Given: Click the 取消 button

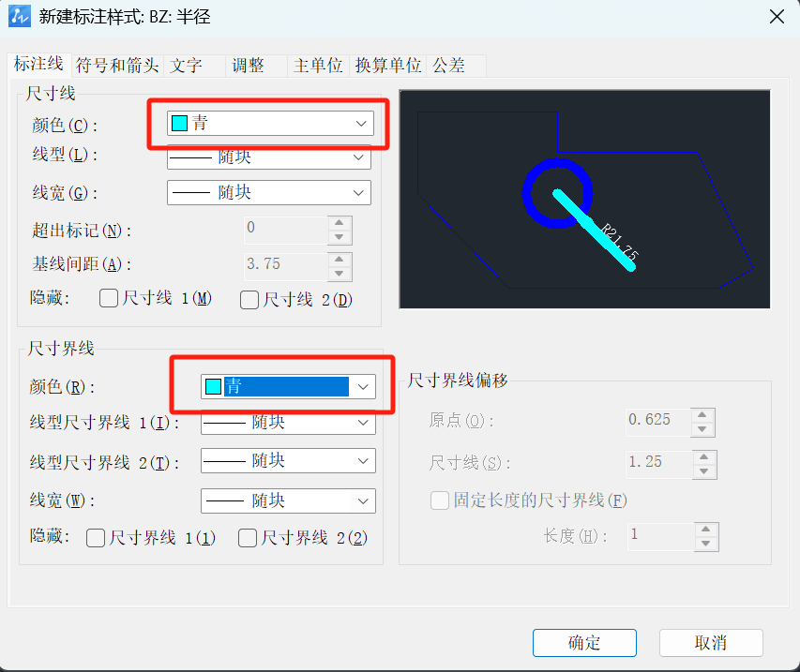Looking at the screenshot, I should [711, 642].
